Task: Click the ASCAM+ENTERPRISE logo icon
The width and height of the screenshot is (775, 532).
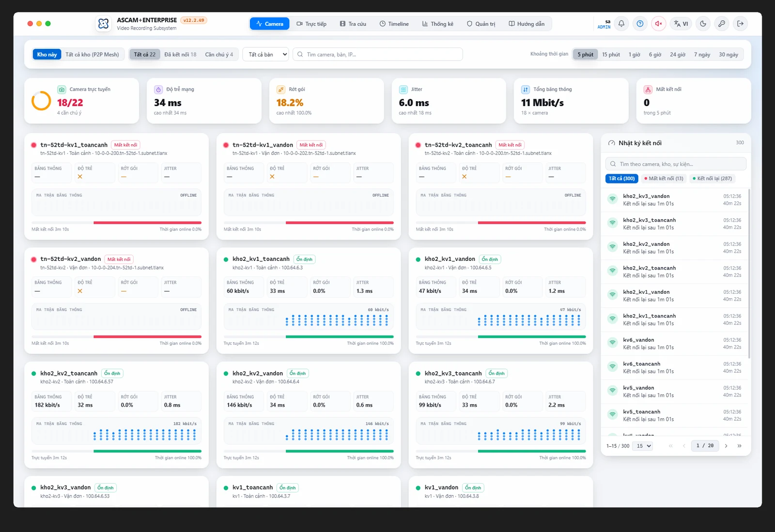Action: pyautogui.click(x=103, y=24)
